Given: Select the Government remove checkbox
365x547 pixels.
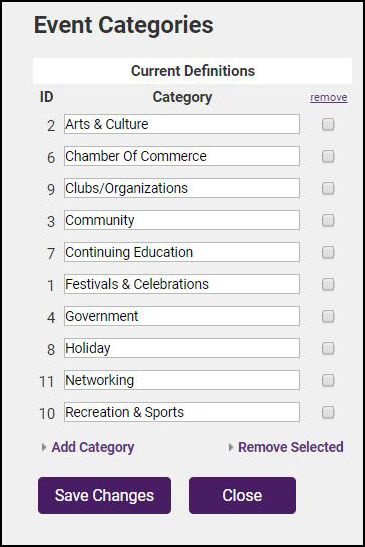Looking at the screenshot, I should pyautogui.click(x=328, y=316).
